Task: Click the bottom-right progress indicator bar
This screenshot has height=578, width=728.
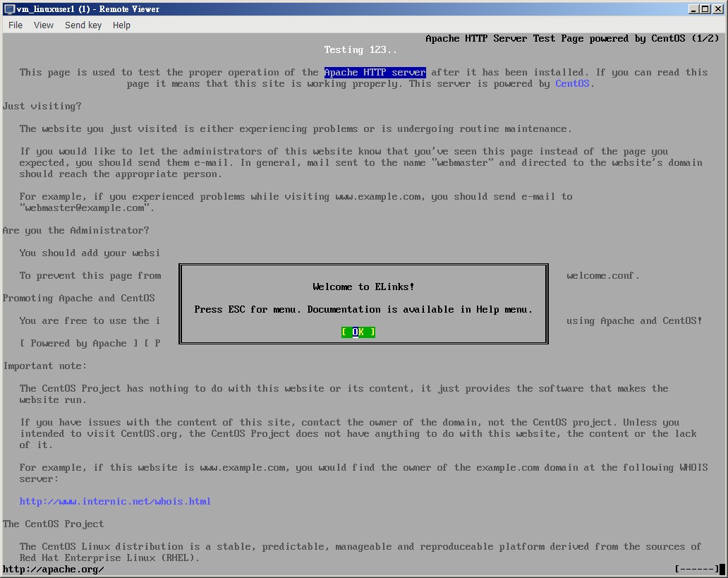Action: (x=697, y=569)
